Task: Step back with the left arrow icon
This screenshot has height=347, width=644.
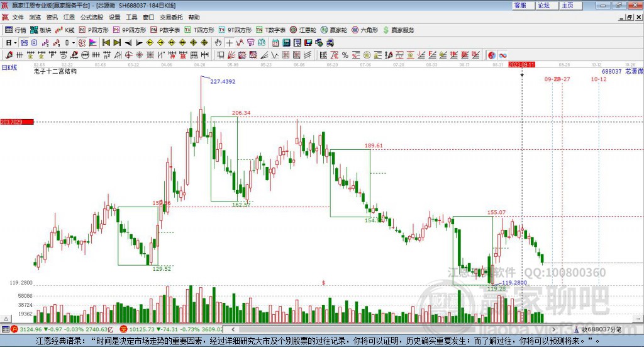Action: tap(128, 43)
